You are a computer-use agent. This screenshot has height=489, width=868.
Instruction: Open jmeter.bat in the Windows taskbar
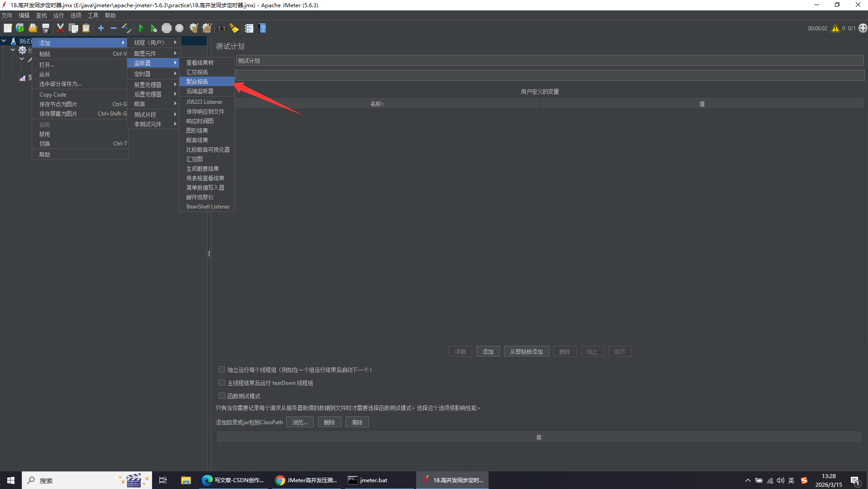[379, 480]
